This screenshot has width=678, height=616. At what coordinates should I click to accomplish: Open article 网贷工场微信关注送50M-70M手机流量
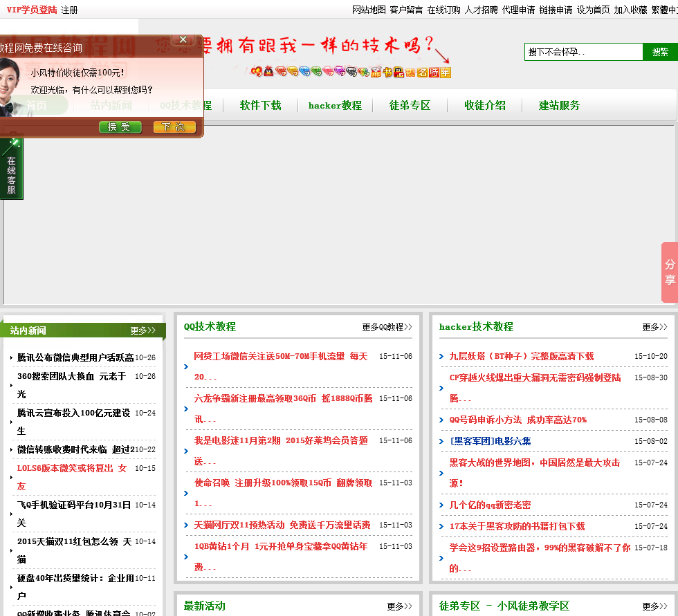point(281,366)
